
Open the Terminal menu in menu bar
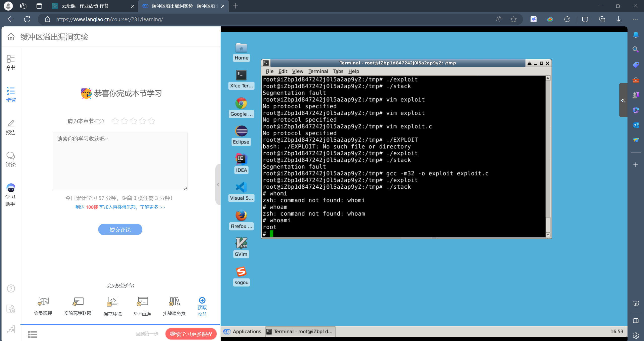[x=318, y=71]
